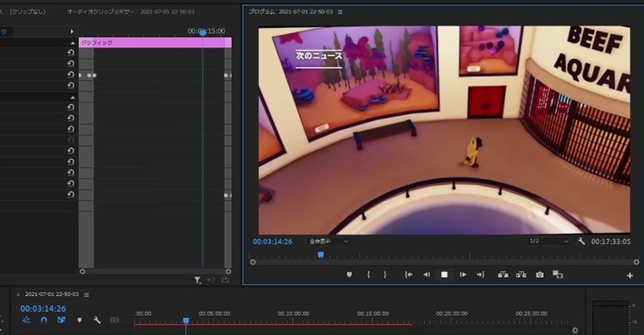
Task: Click the Program monitor duration 00:17:33:05
Action: pos(611,242)
